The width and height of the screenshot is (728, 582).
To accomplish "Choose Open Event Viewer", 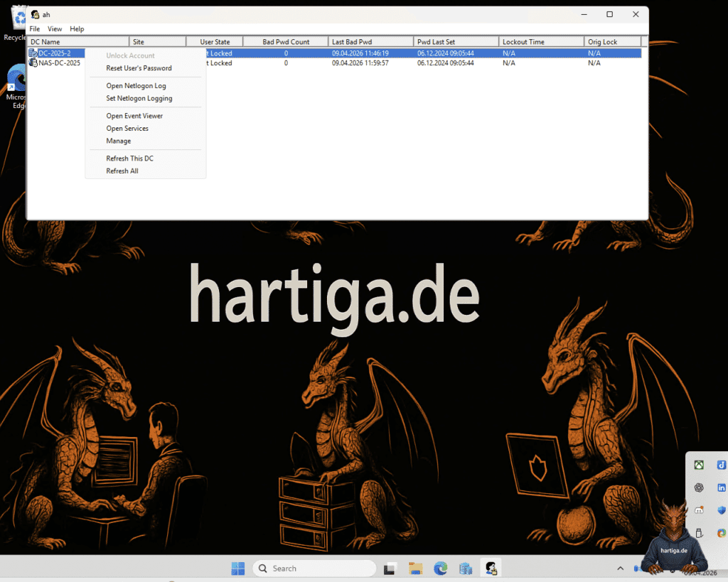I will (x=134, y=116).
